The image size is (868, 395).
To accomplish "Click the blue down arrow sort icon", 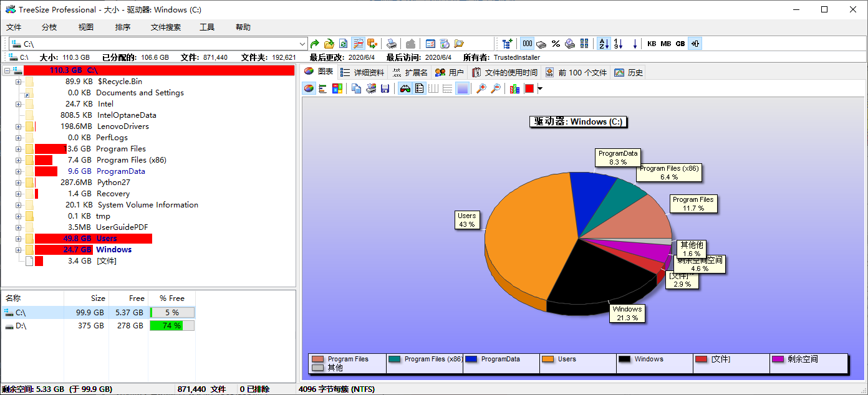I will [x=635, y=44].
